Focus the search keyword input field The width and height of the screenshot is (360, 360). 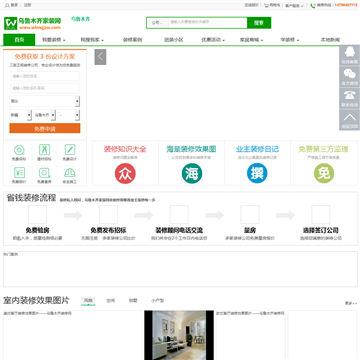208,22
